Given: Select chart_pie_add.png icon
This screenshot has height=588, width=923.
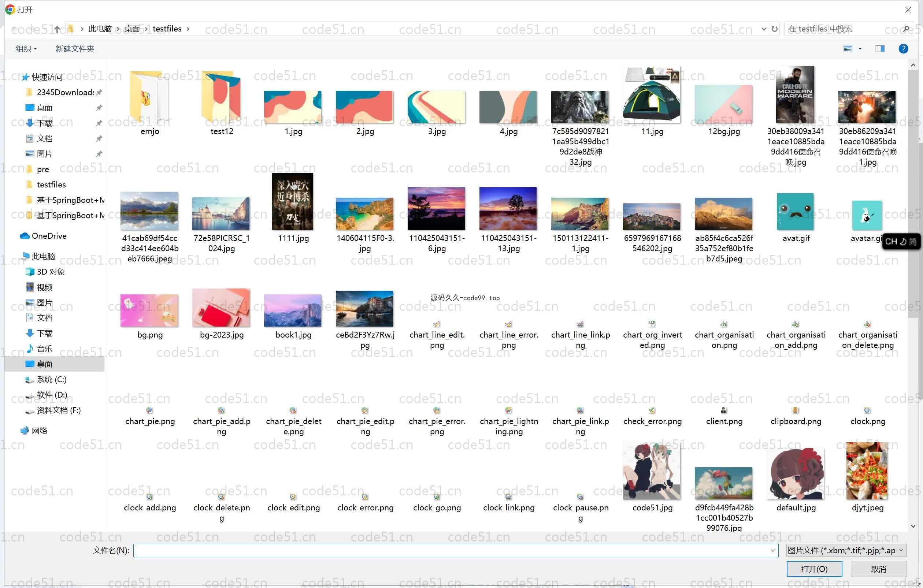Looking at the screenshot, I should [x=221, y=410].
